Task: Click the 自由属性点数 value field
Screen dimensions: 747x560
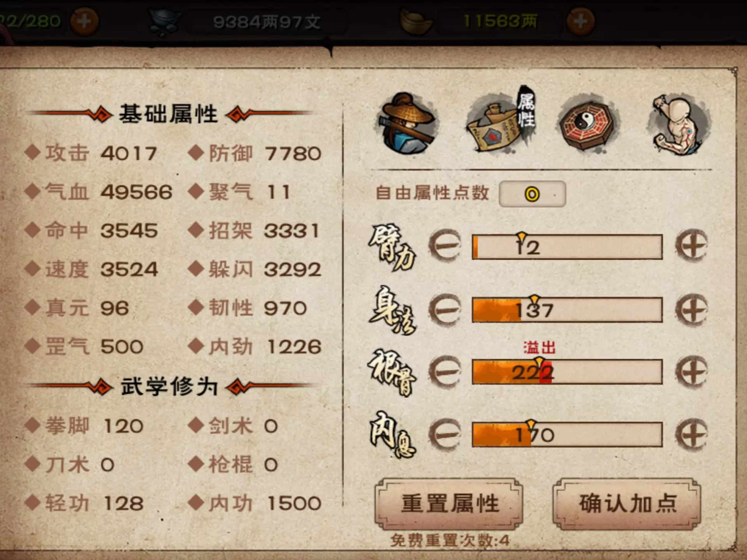Action: pos(532,194)
